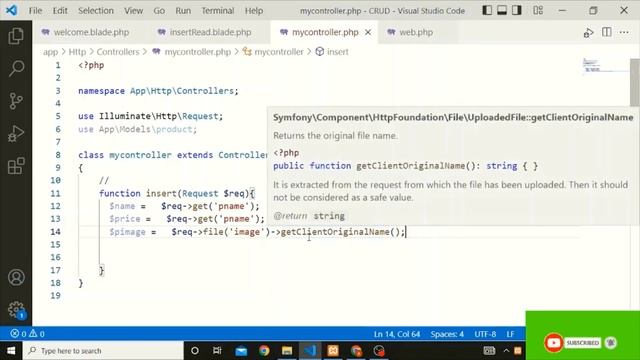This screenshot has height=360, width=640.
Task: Show hidden system tray icons
Action: 506,351
